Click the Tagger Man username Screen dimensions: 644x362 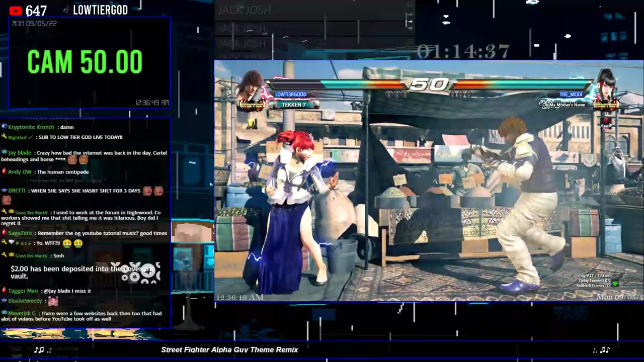[23, 291]
